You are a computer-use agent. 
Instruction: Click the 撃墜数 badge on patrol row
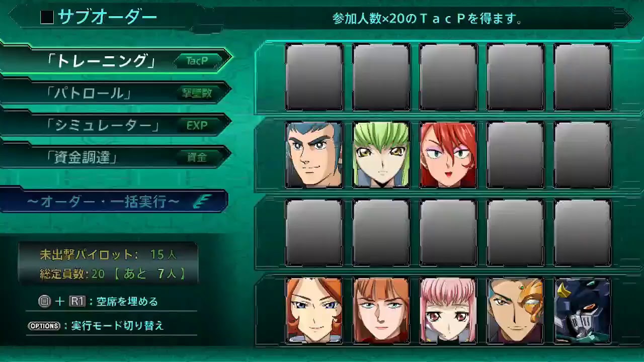click(197, 93)
